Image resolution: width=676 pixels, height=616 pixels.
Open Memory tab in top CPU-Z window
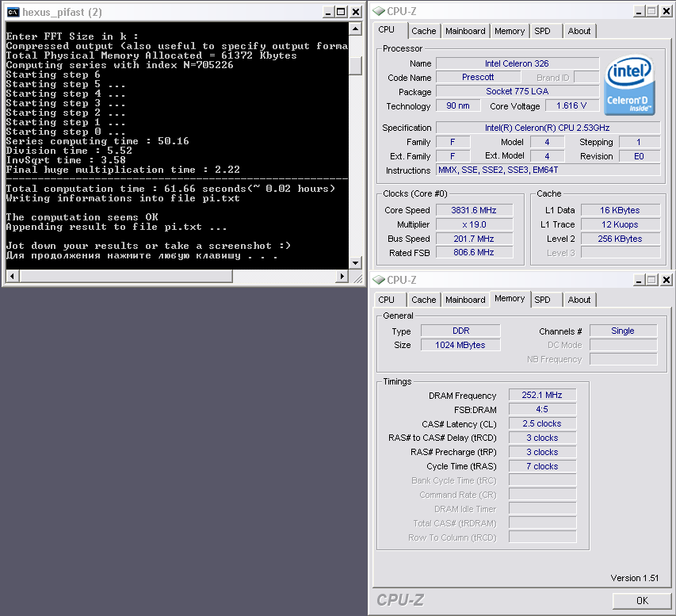[x=509, y=31]
